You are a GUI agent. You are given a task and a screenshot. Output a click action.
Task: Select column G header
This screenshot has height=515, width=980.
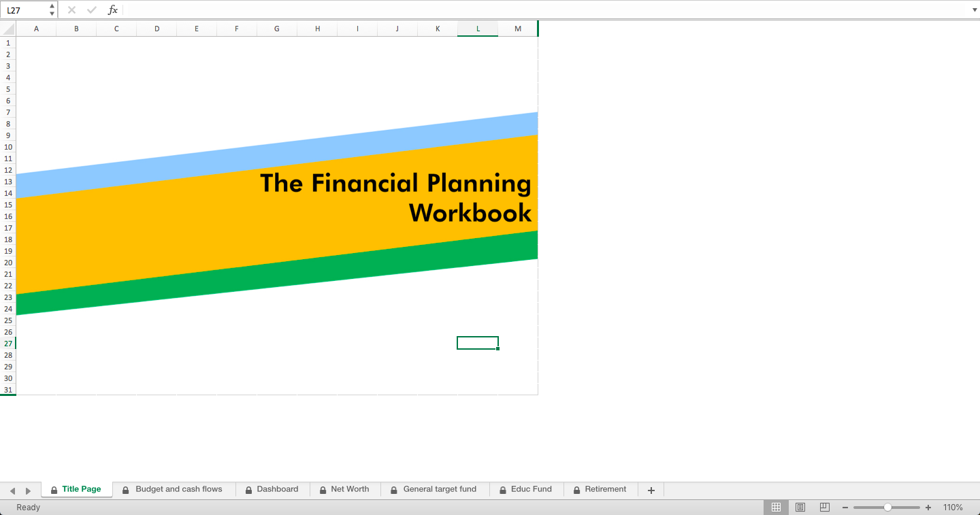pyautogui.click(x=277, y=29)
